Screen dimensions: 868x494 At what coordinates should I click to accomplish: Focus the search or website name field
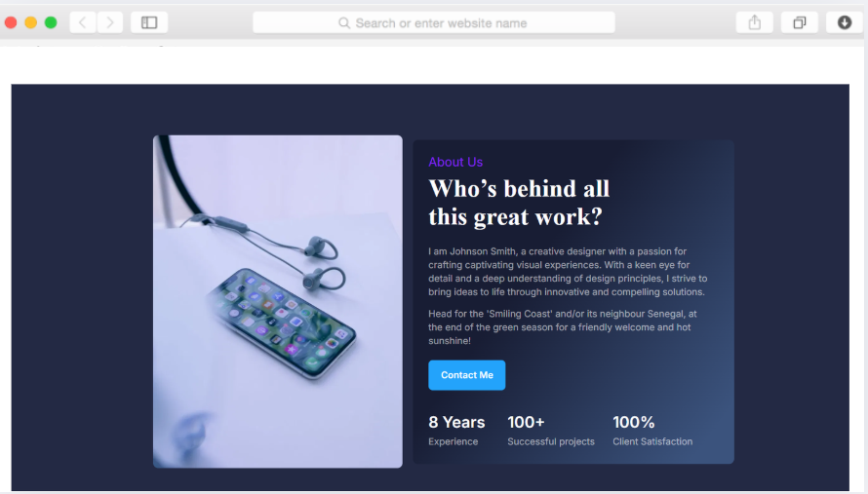[434, 22]
